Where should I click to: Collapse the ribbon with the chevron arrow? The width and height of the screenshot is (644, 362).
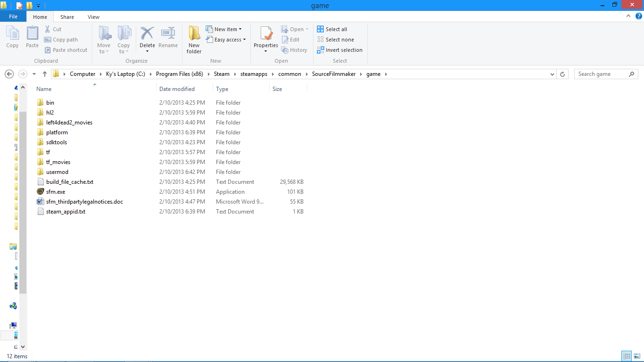628,16
